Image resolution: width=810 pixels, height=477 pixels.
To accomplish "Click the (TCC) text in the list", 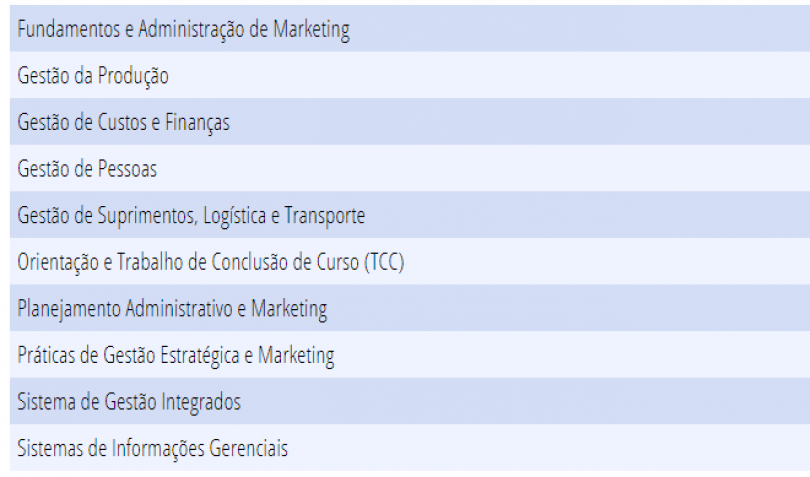I will pyautogui.click(x=384, y=262).
